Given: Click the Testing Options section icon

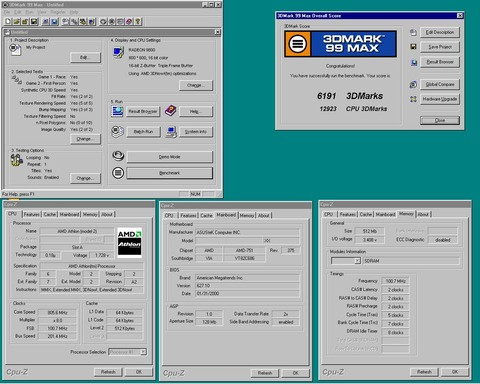Looking at the screenshot, I should 17,161.
